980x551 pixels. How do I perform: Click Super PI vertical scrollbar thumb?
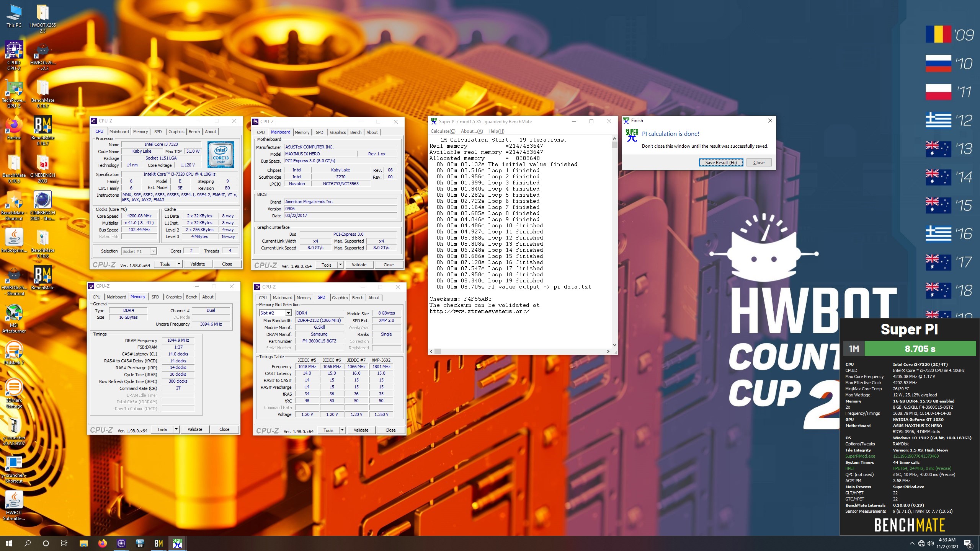click(614, 145)
